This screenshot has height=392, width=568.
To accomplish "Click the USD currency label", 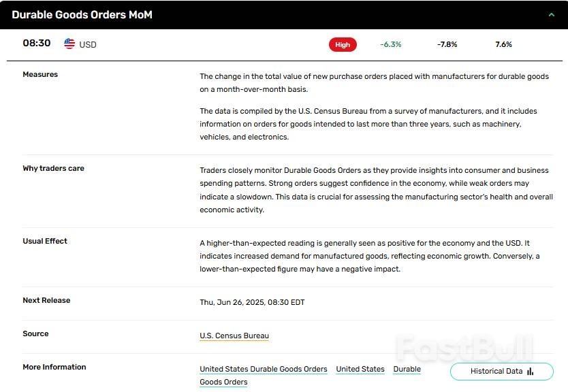I will [x=89, y=44].
